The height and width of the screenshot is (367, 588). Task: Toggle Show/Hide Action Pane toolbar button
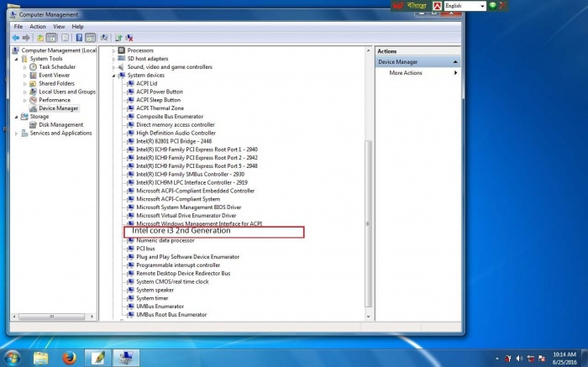tap(91, 38)
